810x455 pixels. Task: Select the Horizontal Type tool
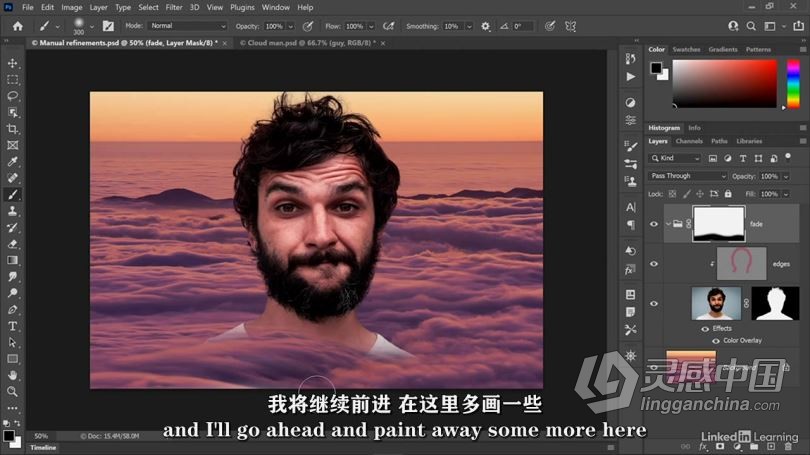click(x=12, y=326)
